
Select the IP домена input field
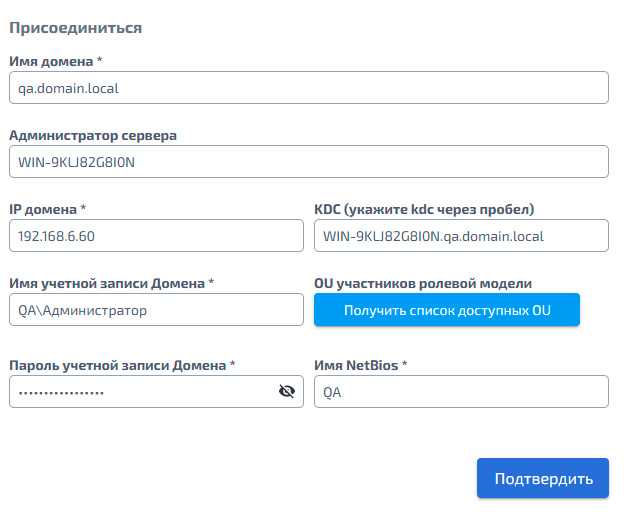[156, 236]
